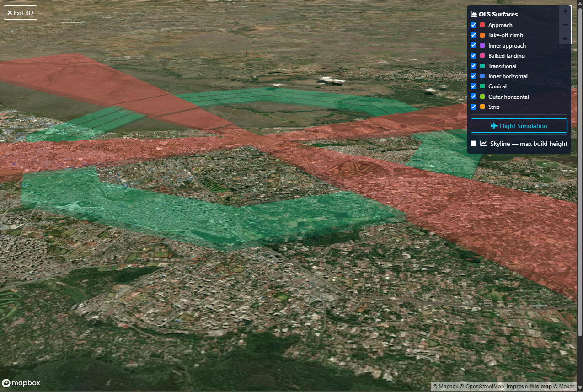Image resolution: width=583 pixels, height=392 pixels.
Task: Click the pink Balked landing swatch
Action: [482, 56]
